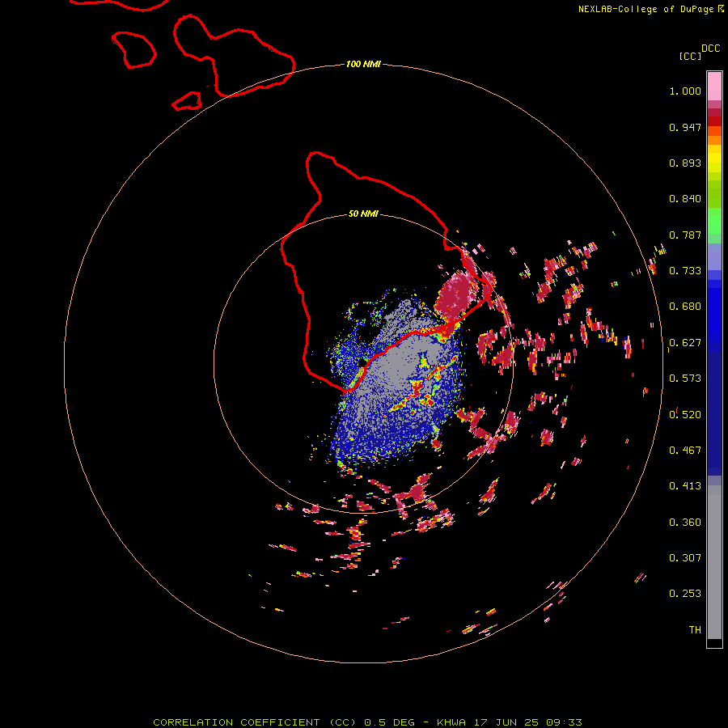Click the TH label at the color bar bottom
Screen dimensions: 728x728
coord(695,629)
